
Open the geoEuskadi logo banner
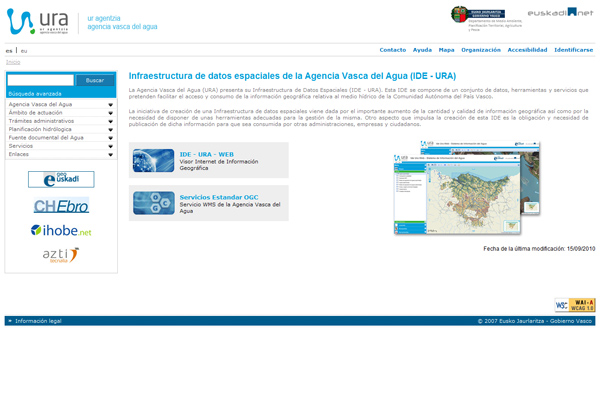pos(61,179)
